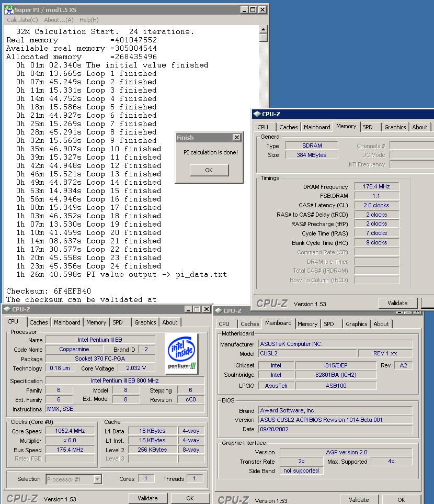Click the Manufacturer ASUSTeK Computer INC. field
Viewport: 434px width, 504px height.
(x=335, y=344)
